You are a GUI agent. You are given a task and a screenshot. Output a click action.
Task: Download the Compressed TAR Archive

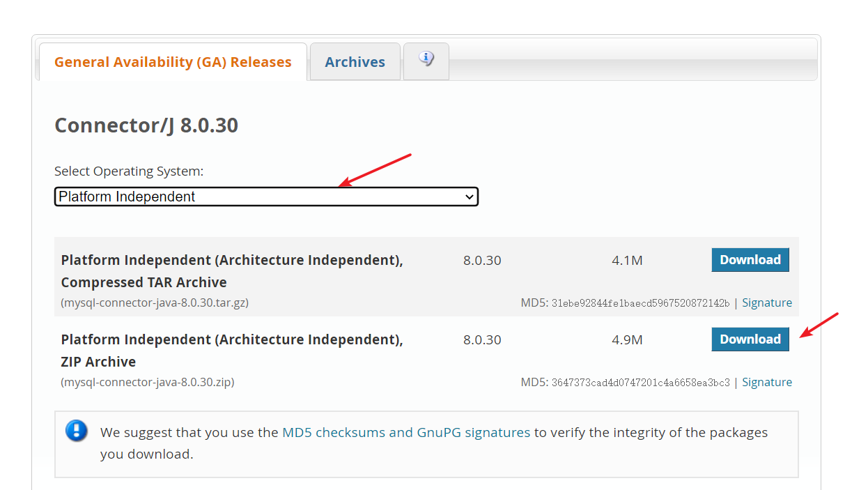point(750,260)
